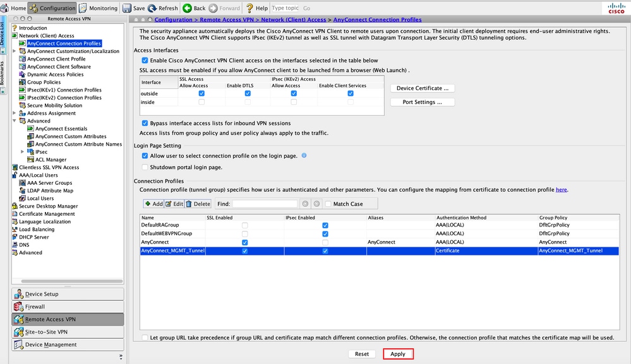Delete the selected connection profile
The width and height of the screenshot is (631, 364).
tap(198, 204)
